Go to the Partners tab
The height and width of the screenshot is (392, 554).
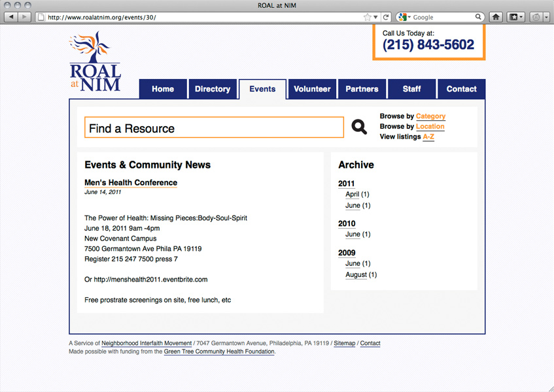[x=362, y=89]
